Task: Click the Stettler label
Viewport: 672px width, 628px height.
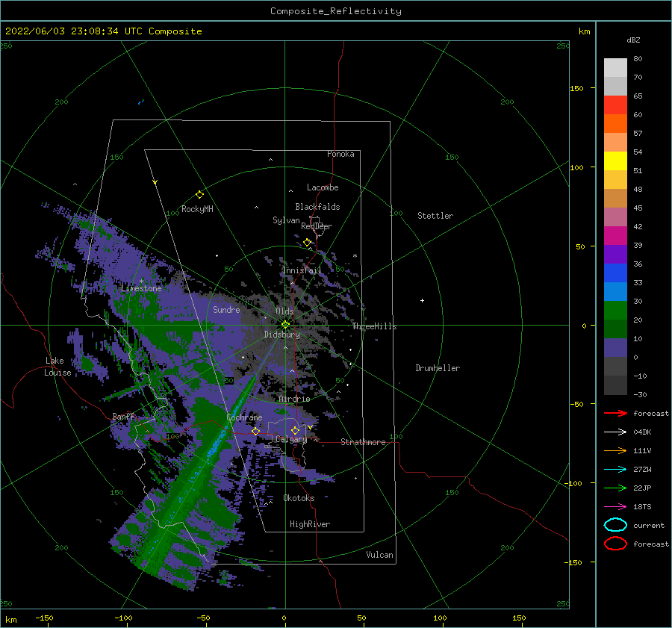Action: pos(435,216)
